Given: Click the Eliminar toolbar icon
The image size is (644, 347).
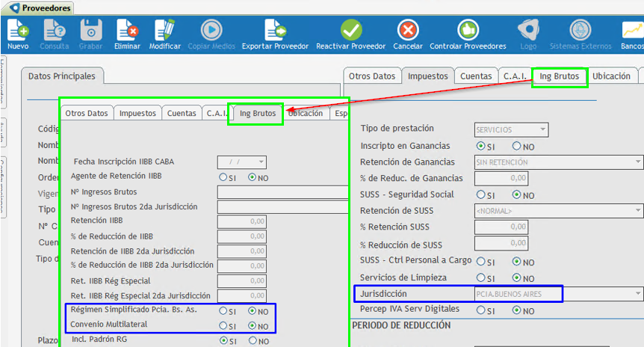Looking at the screenshot, I should pos(127,31).
